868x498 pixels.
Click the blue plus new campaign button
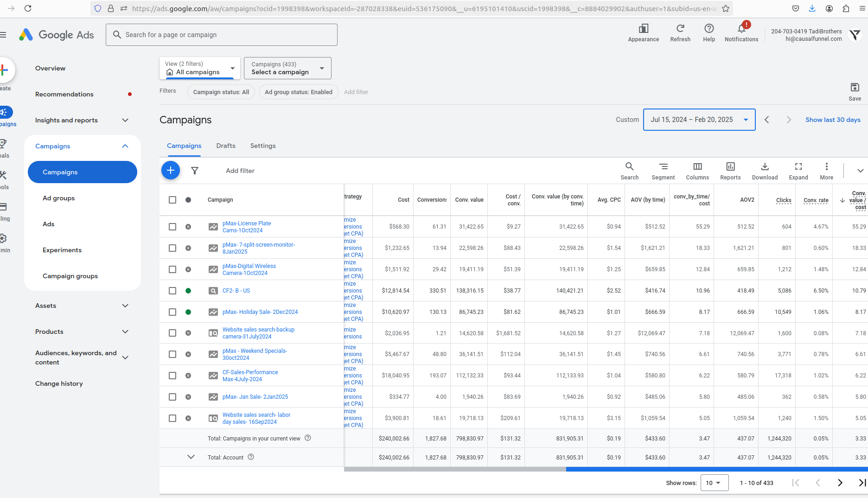[171, 171]
